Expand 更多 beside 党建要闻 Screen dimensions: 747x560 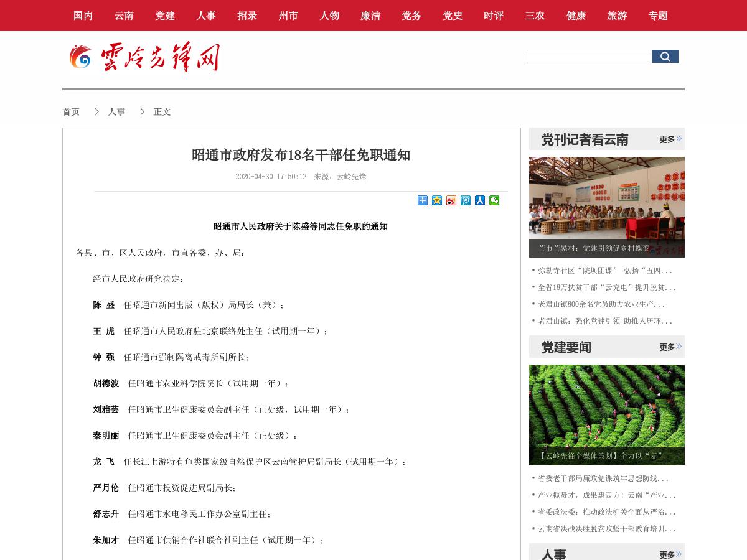tap(670, 347)
